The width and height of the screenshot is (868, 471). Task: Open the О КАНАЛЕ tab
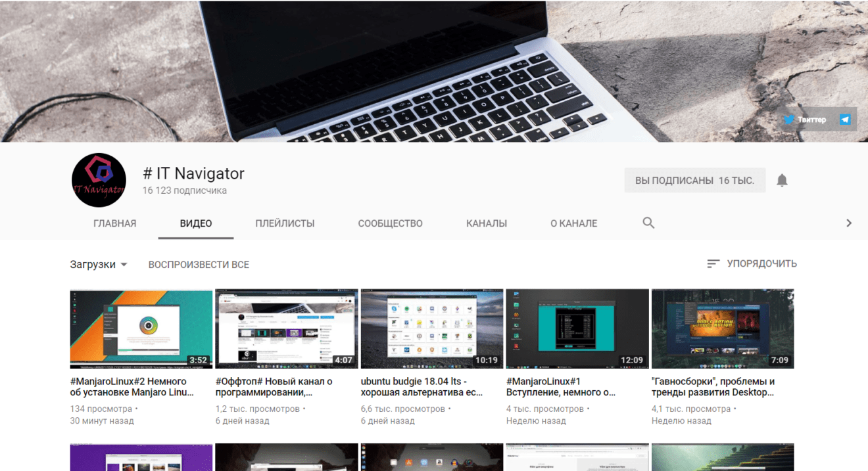(x=573, y=223)
